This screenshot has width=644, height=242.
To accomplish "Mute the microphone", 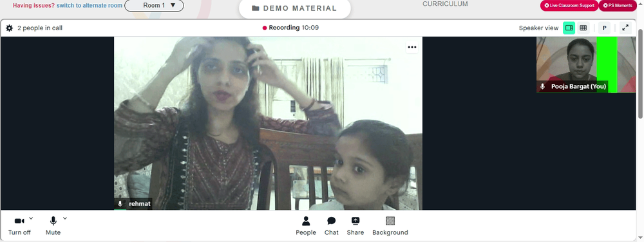I will tap(53, 226).
